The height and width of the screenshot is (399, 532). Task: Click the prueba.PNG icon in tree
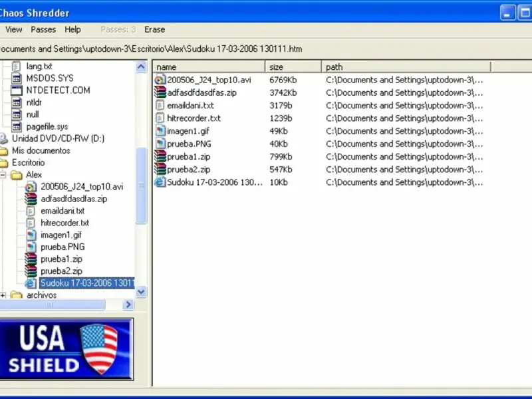31,247
